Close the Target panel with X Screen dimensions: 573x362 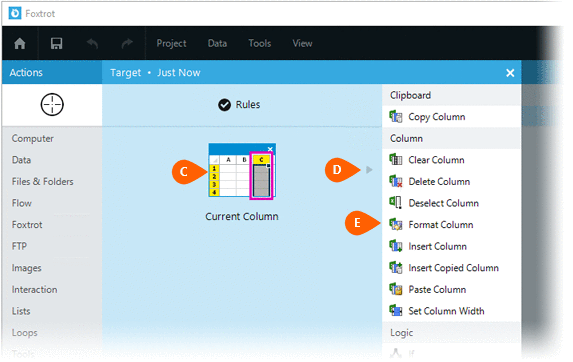[x=510, y=73]
